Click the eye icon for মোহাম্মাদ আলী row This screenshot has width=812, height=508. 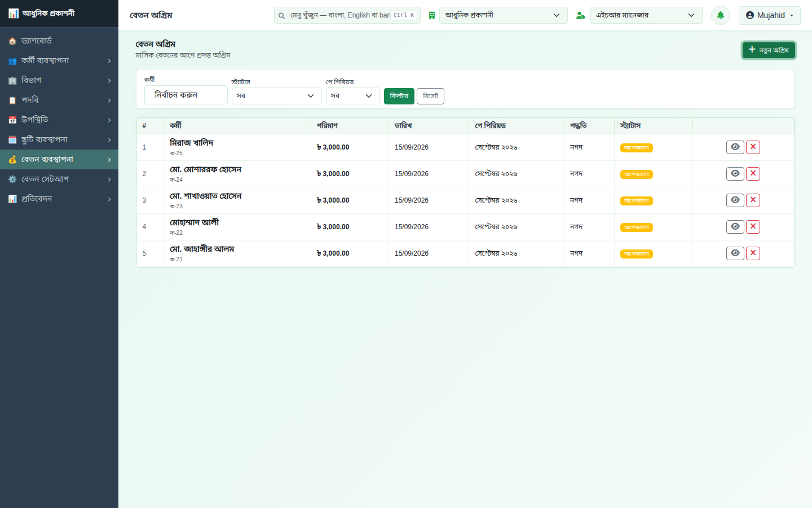pyautogui.click(x=735, y=227)
